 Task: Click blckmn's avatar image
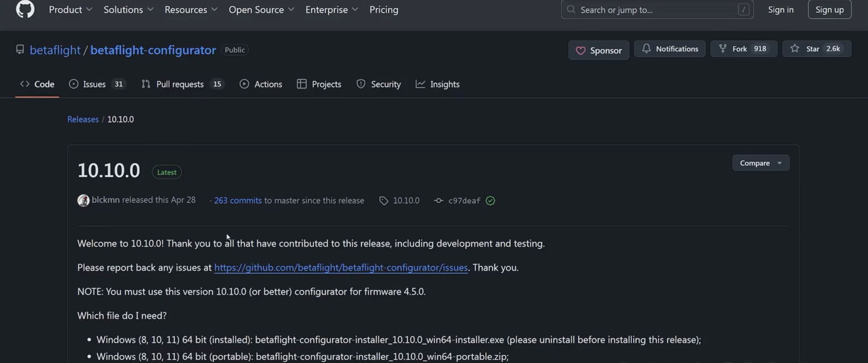coord(83,201)
